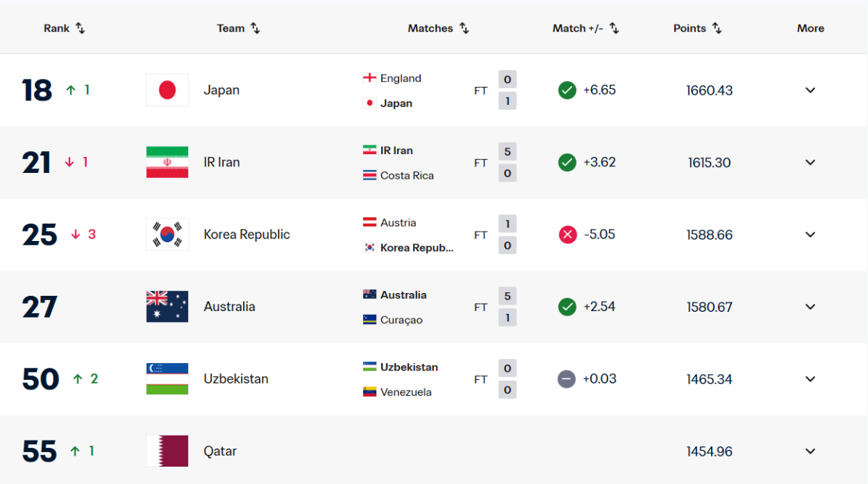The height and width of the screenshot is (484, 868).
Task: Click the Qatar flag icon
Action: (x=167, y=451)
